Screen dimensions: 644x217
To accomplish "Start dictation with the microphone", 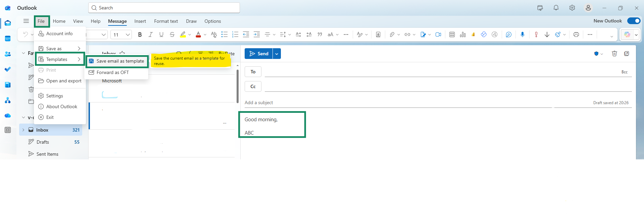I will pyautogui.click(x=523, y=34).
